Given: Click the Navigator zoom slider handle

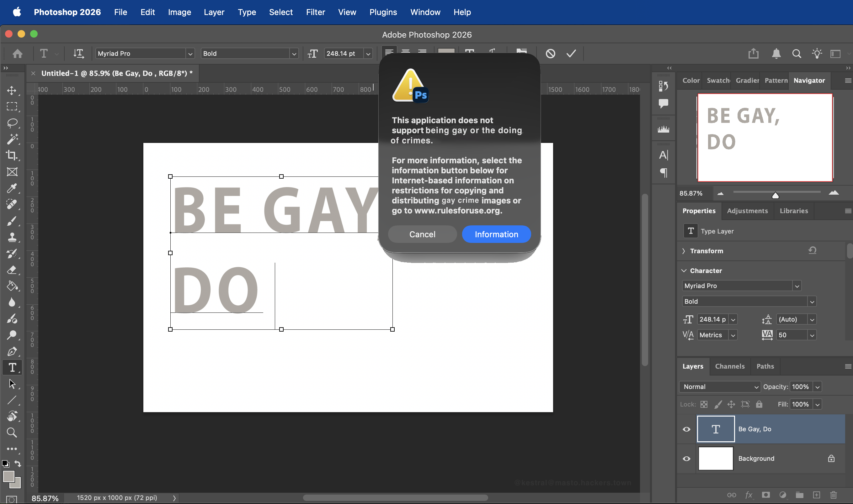Looking at the screenshot, I should click(775, 195).
